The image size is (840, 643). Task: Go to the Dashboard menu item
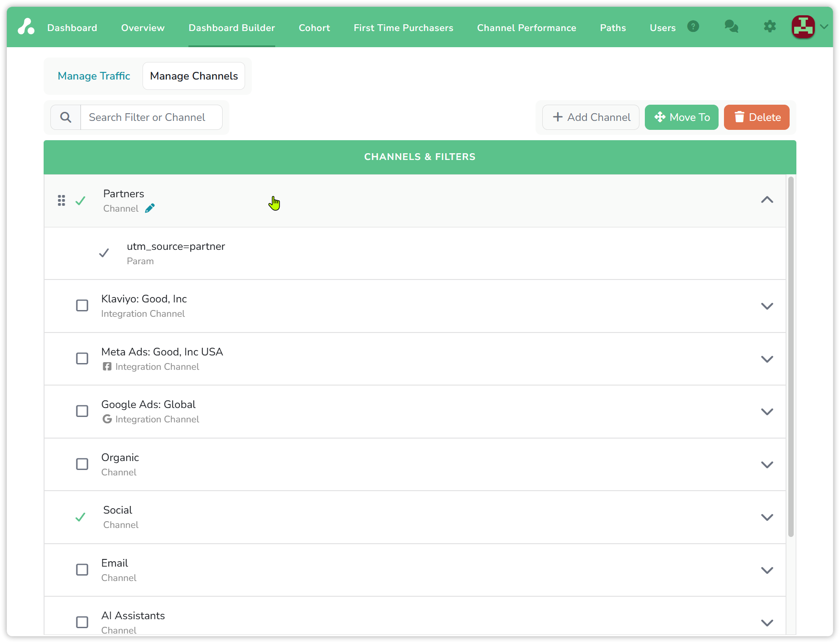point(72,28)
